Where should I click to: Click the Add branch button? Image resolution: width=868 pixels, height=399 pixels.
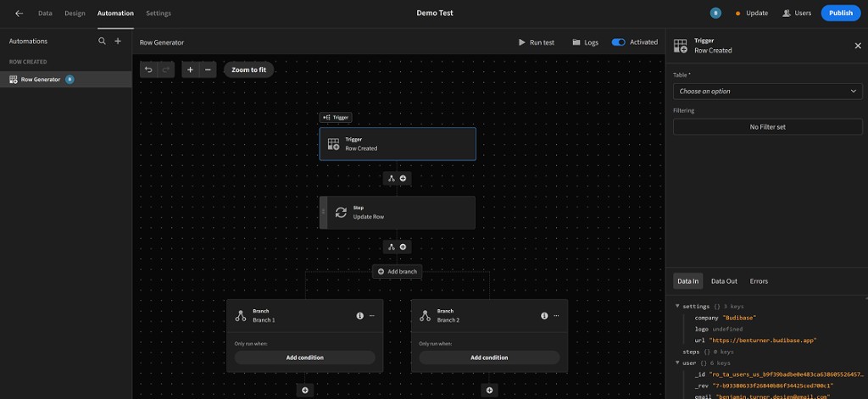(x=397, y=272)
